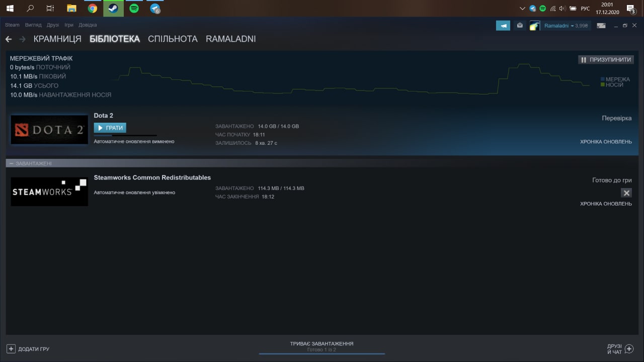Open Telegram from taskbar

155,9
